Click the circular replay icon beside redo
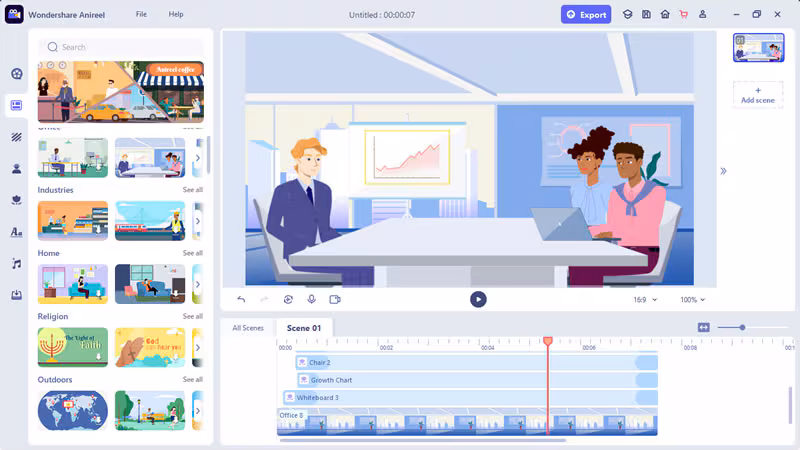This screenshot has width=800, height=450. click(x=288, y=299)
